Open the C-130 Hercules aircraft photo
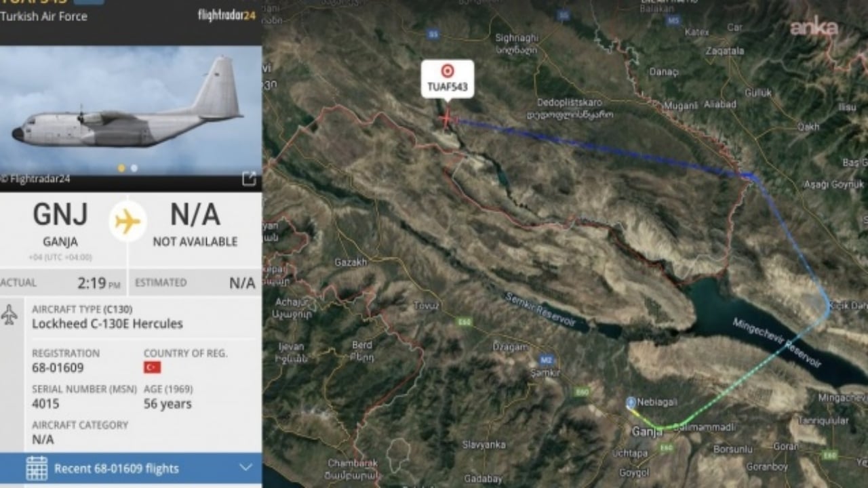The image size is (868, 488). pyautogui.click(x=131, y=110)
